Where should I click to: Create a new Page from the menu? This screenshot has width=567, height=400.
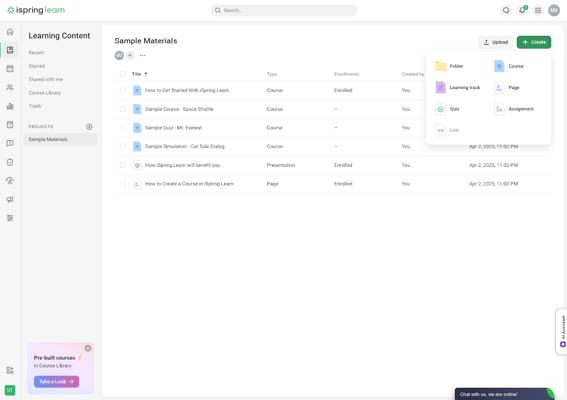pos(507,88)
